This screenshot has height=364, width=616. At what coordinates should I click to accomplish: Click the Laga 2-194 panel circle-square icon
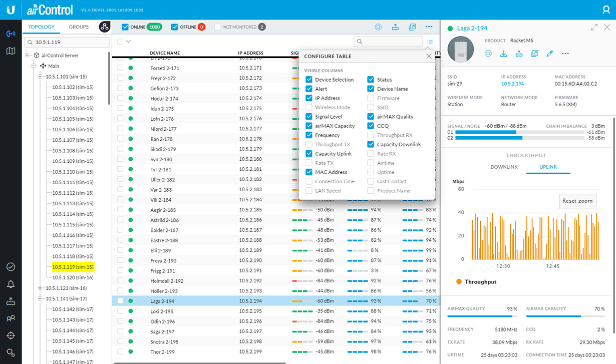tap(488, 54)
